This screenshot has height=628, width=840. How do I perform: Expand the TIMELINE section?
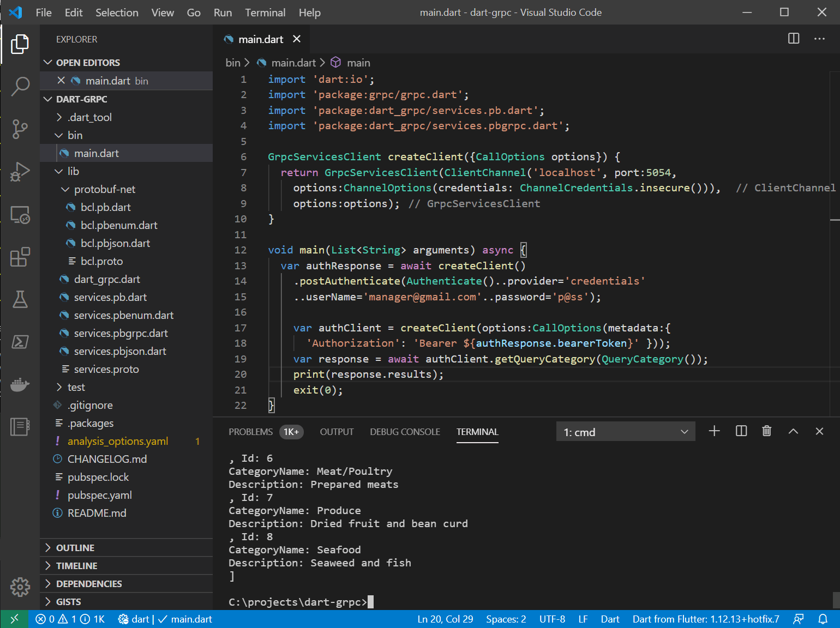pos(126,566)
